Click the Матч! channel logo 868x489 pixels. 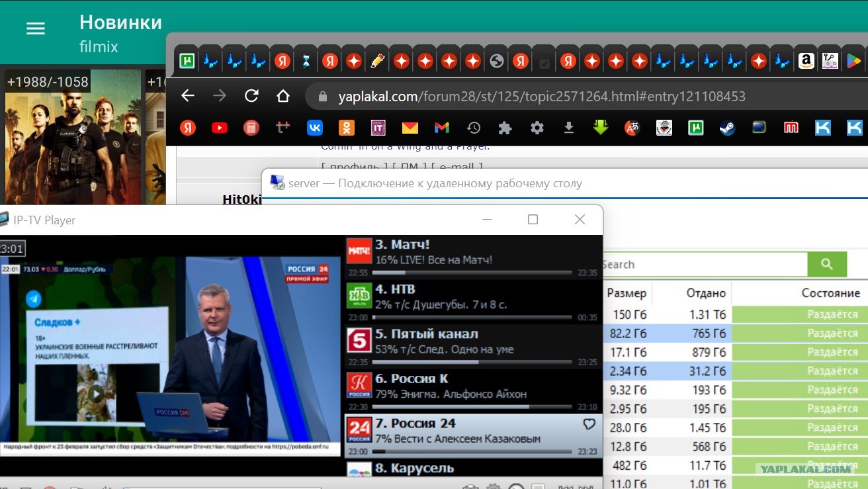[359, 251]
